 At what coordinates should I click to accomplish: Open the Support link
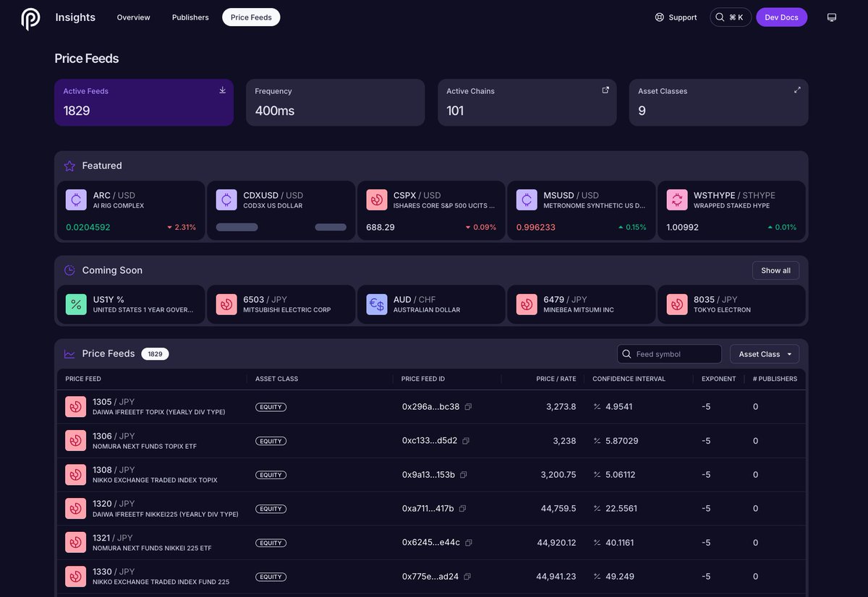click(676, 17)
